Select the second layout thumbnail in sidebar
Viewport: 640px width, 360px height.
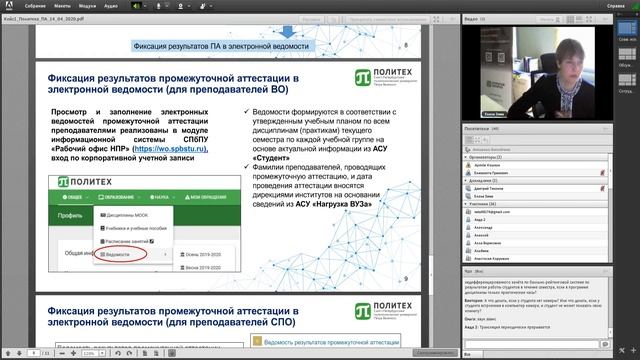pos(627,54)
